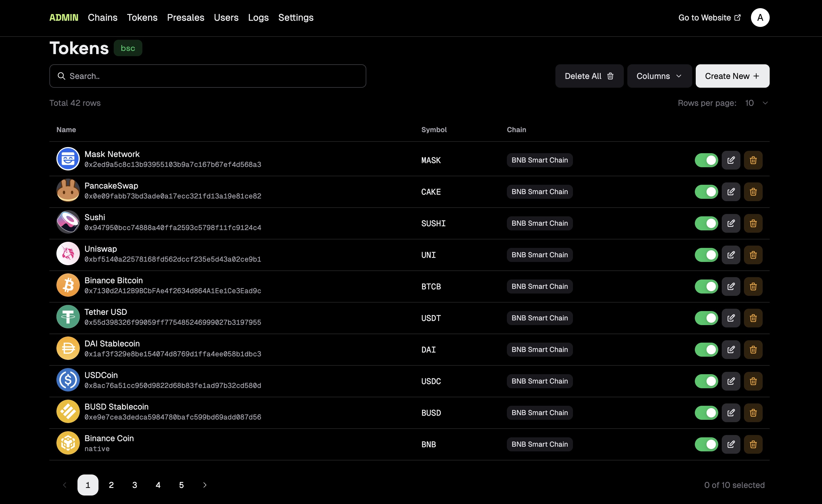Open the Columns dropdown
Viewport: 822px width, 504px height.
pyautogui.click(x=659, y=76)
